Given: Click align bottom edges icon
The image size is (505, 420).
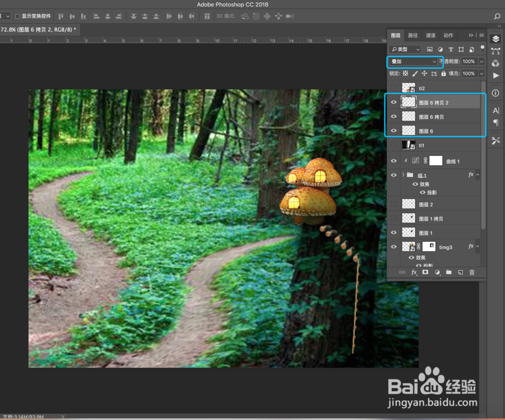Looking at the screenshot, I should coord(83,16).
